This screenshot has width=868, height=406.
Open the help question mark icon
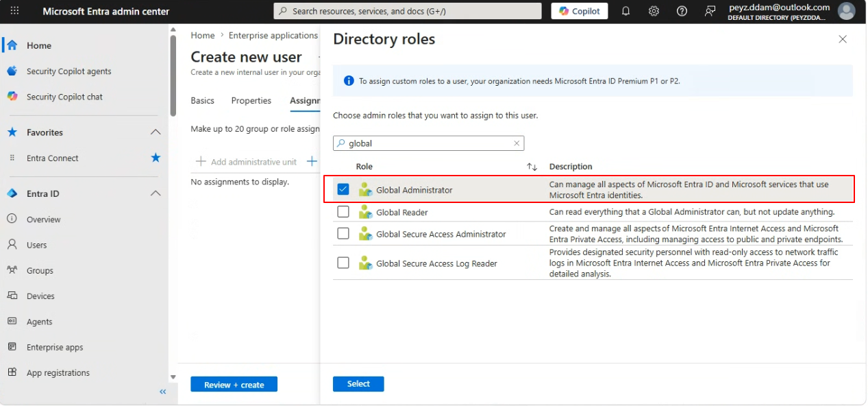pos(682,11)
